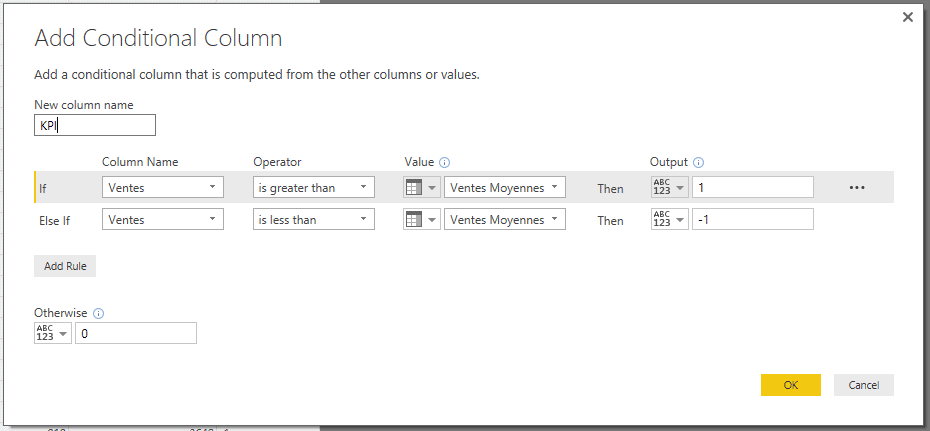The width and height of the screenshot is (930, 431).
Task: Click the New column name field
Action: (95, 125)
